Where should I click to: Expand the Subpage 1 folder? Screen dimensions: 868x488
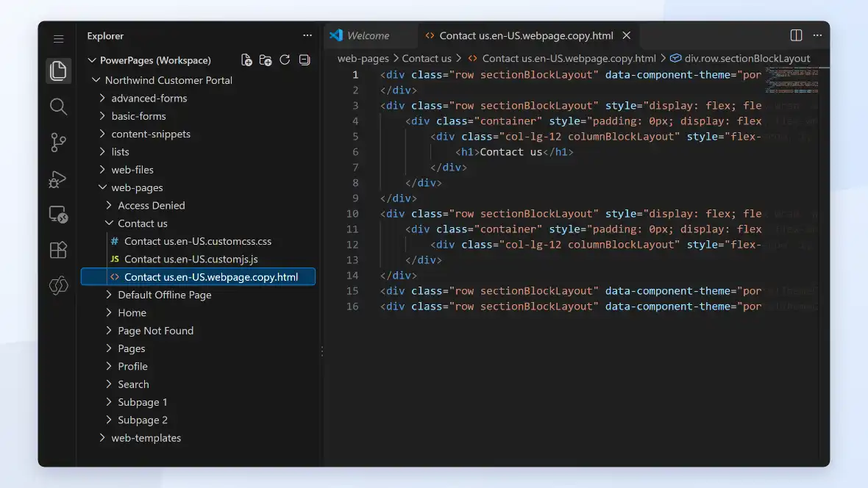(x=109, y=402)
